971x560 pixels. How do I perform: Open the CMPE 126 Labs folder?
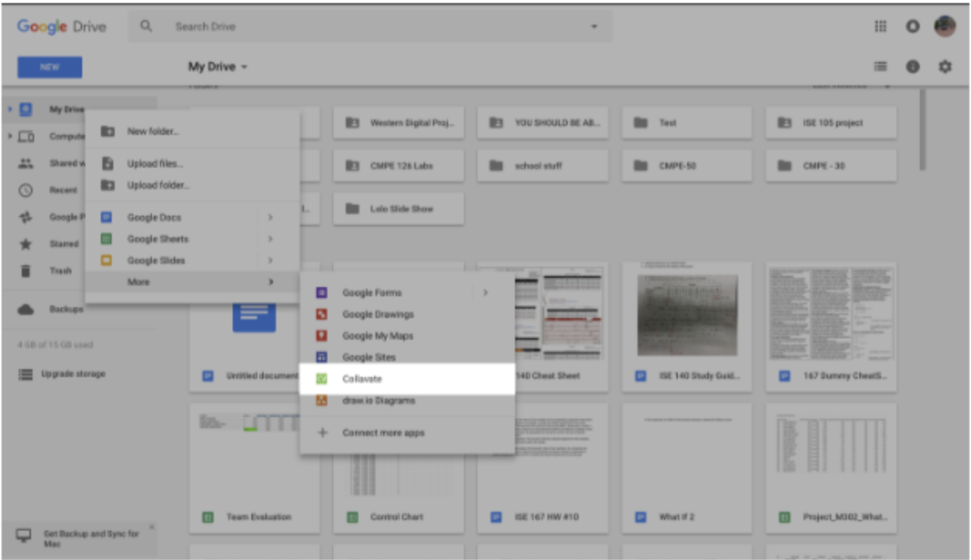click(399, 165)
